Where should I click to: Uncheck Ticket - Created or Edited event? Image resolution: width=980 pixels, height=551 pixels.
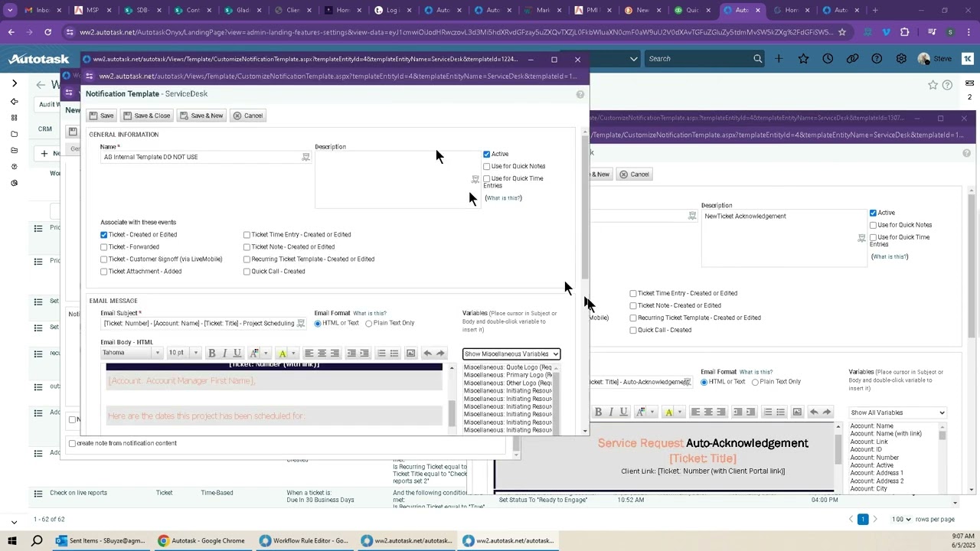(104, 235)
